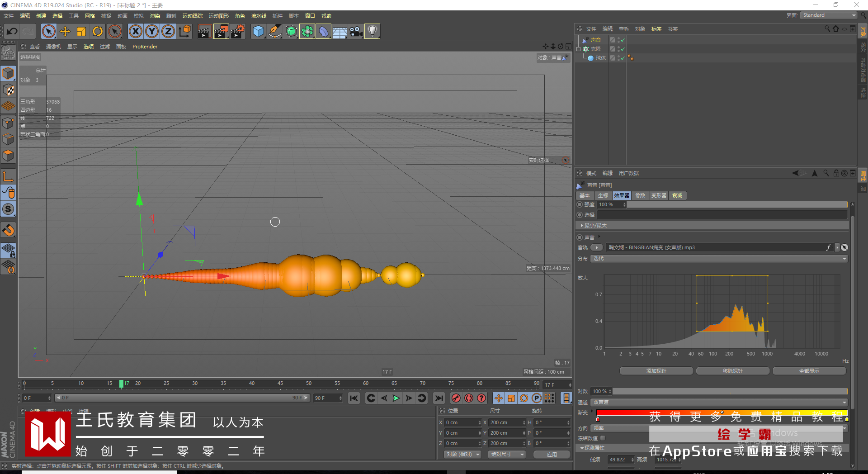Click the Undo arrow in the top toolbar
868x474 pixels.
(x=12, y=31)
